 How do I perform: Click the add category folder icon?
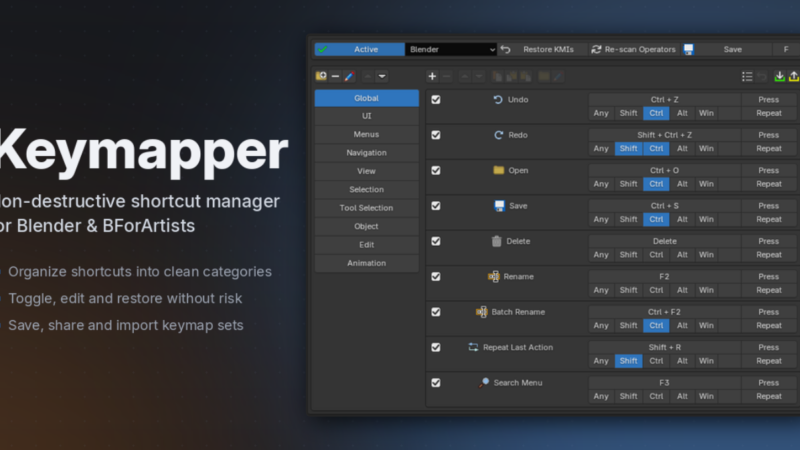point(321,76)
